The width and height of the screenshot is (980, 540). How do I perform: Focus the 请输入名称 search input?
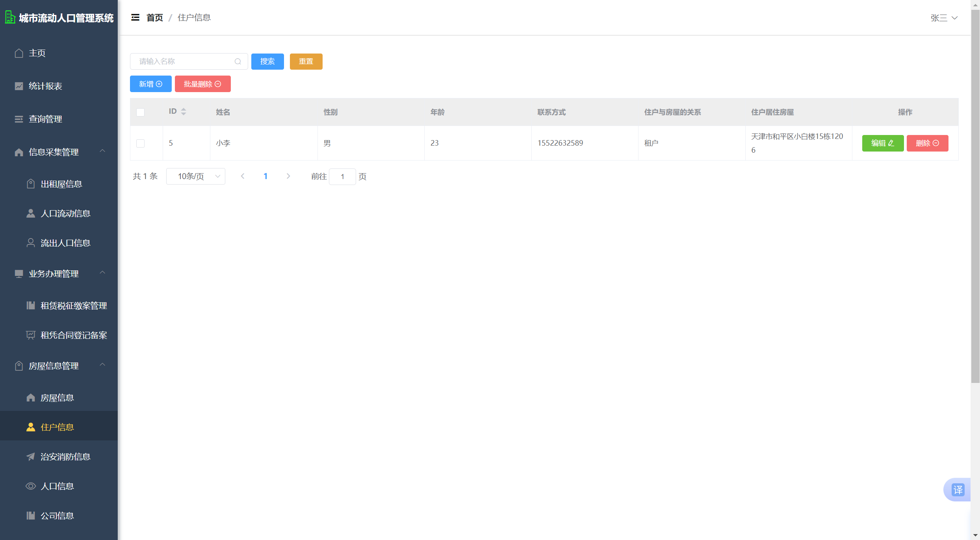click(189, 61)
